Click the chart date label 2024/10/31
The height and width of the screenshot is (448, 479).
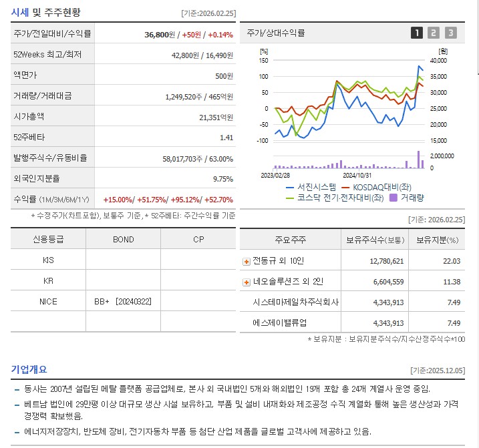(x=357, y=176)
